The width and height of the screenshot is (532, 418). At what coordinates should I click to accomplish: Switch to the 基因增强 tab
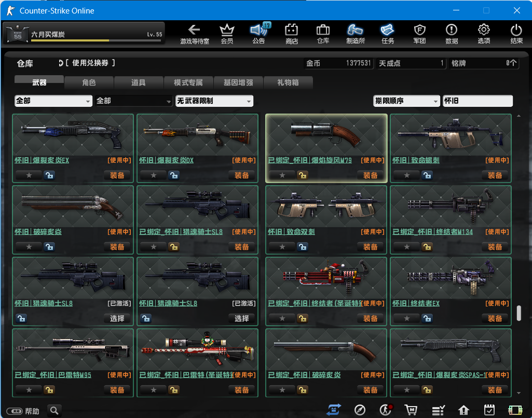tap(238, 82)
